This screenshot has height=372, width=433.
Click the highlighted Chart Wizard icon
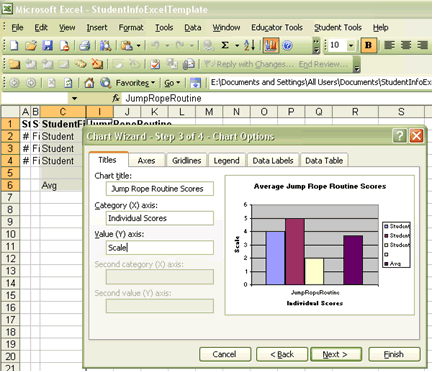point(271,45)
